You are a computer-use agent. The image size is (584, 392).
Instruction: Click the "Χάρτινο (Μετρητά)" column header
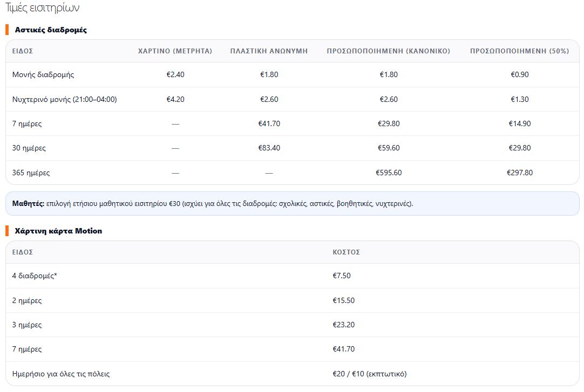pyautogui.click(x=175, y=51)
